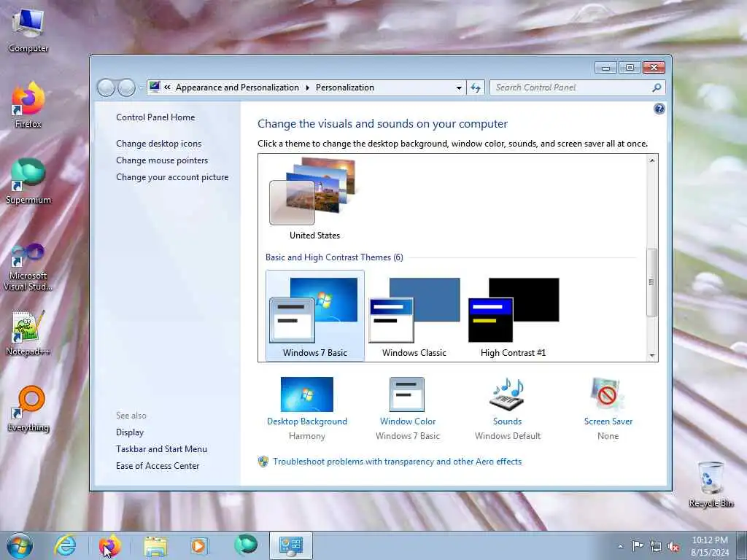Open the recent pages dropdown arrow
The image size is (747, 560).
coord(140,88)
